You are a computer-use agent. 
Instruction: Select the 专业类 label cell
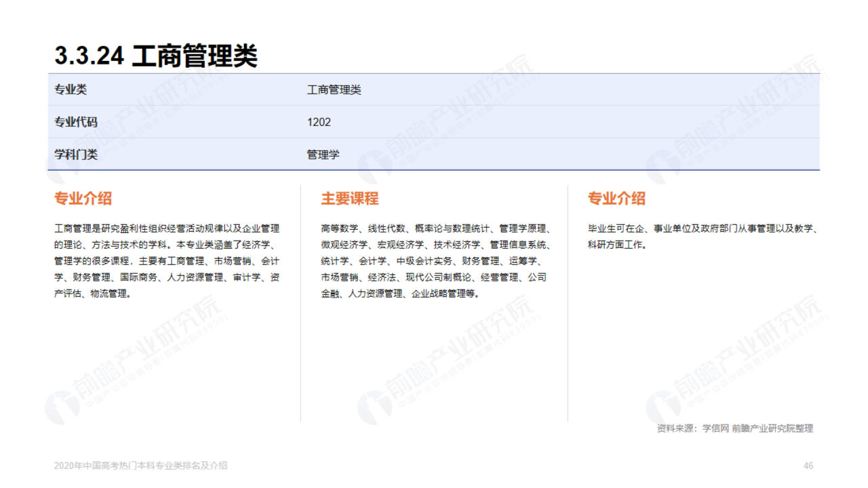coord(71,89)
